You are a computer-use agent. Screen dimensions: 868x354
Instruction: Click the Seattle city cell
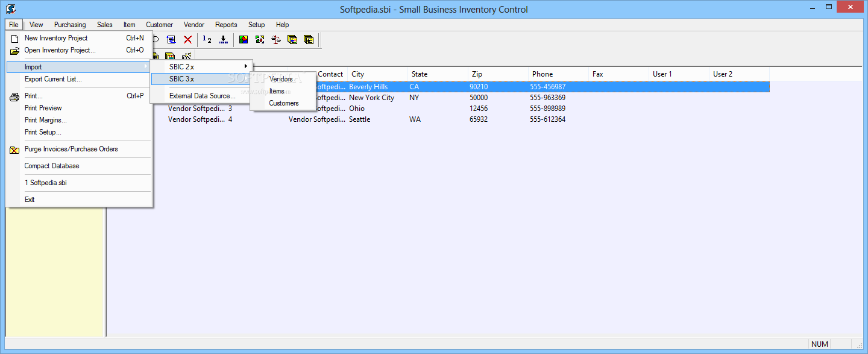[360, 119]
